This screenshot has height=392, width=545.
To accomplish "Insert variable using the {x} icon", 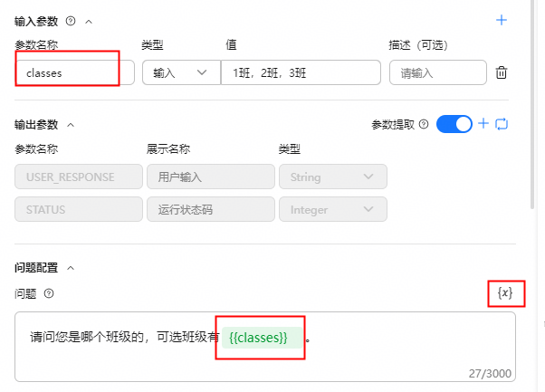I will tap(505, 293).
